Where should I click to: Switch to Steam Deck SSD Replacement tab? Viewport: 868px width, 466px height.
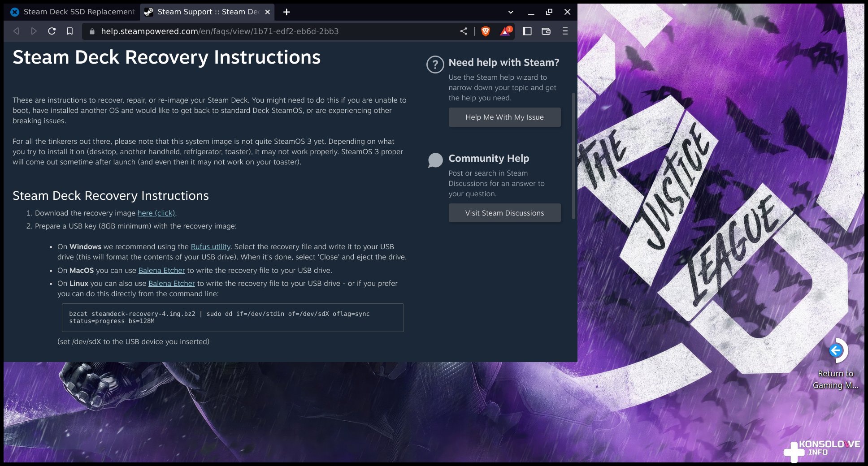pos(74,12)
